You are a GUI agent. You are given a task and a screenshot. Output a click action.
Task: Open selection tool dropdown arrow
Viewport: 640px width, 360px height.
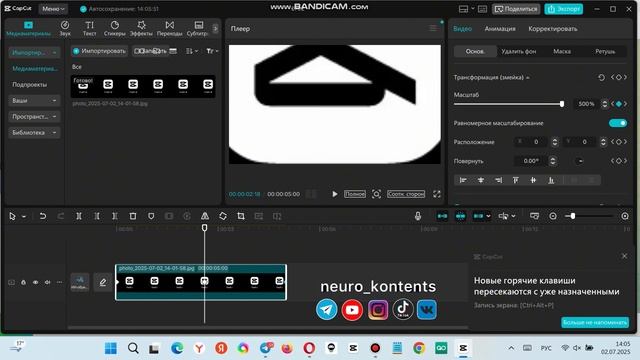click(x=24, y=216)
